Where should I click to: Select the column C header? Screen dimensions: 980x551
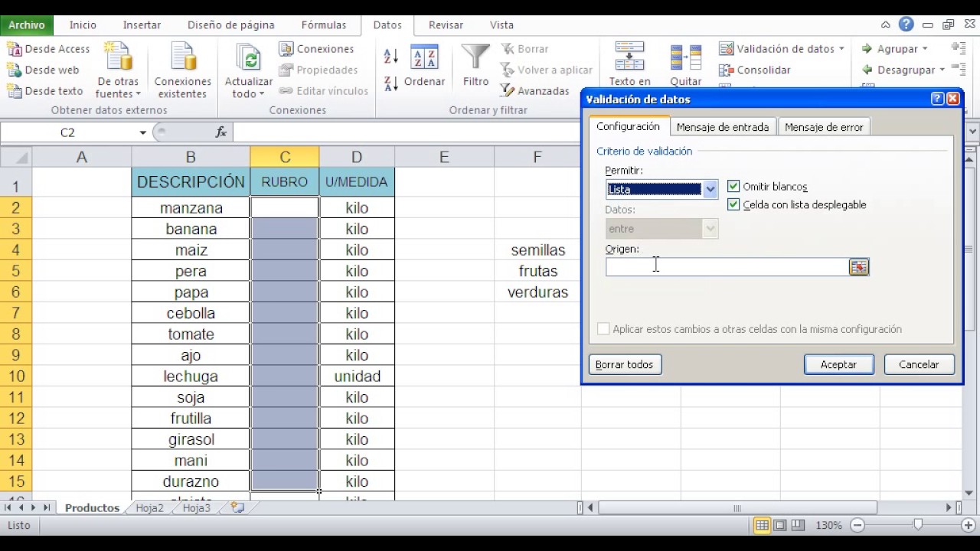[285, 157]
